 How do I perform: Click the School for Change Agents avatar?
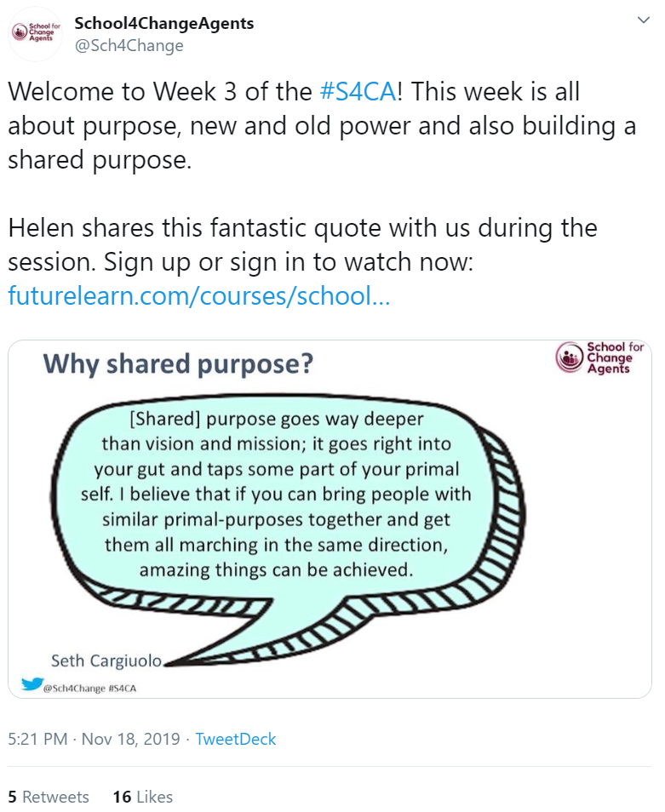point(36,34)
